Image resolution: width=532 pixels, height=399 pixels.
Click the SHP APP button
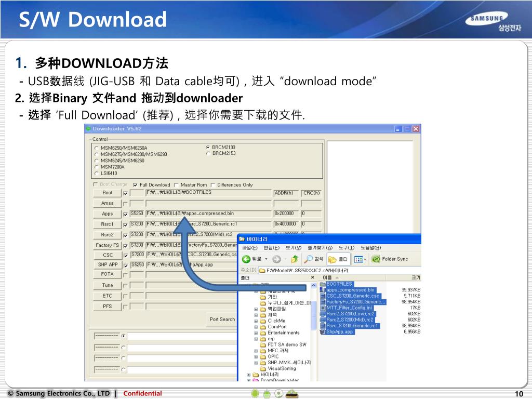click(x=107, y=264)
